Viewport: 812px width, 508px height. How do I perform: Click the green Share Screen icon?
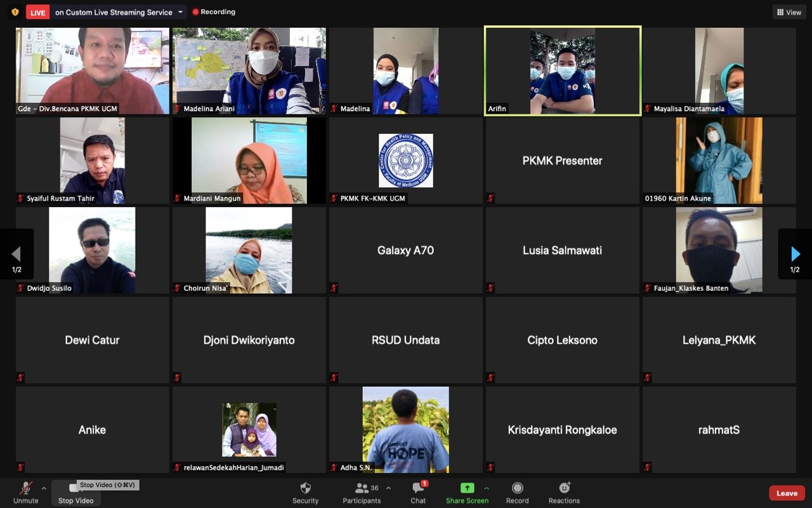click(x=467, y=488)
